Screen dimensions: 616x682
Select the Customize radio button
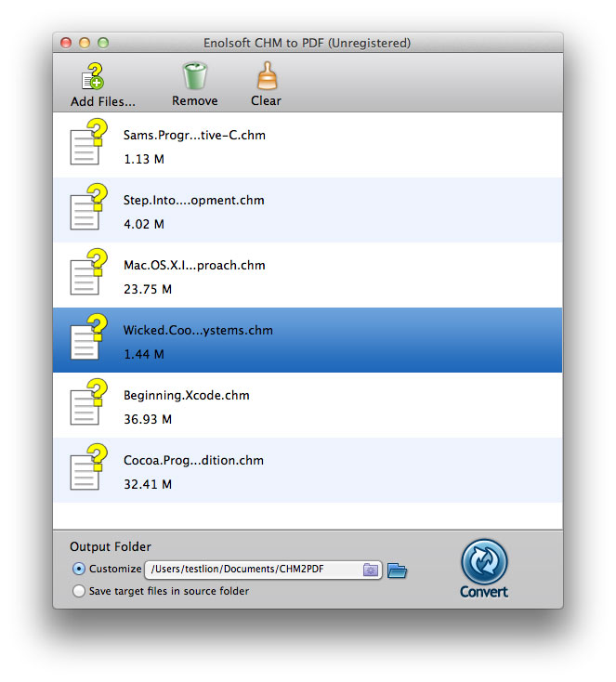coord(79,569)
